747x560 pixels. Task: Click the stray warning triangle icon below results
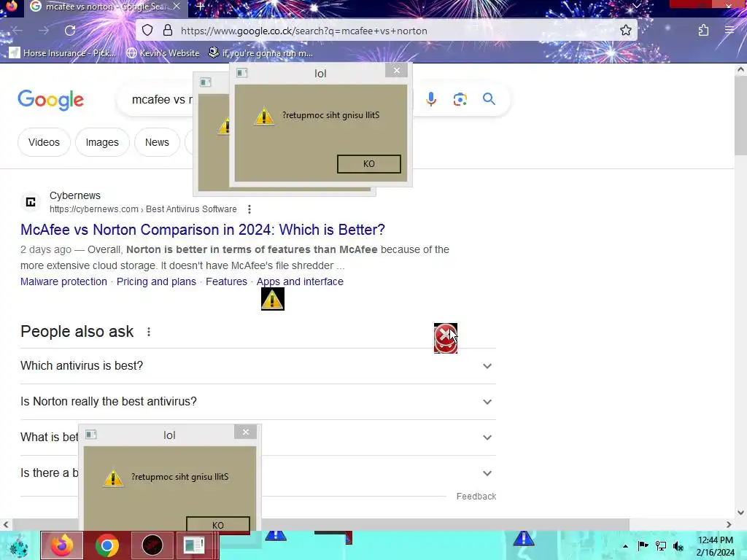click(273, 299)
